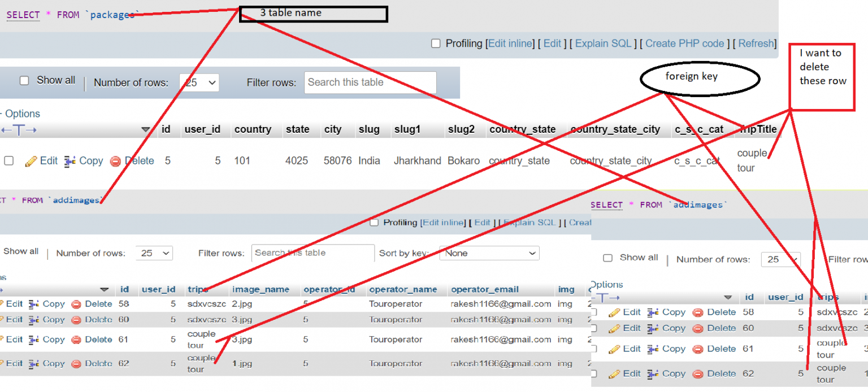Screen dimensions: 868x392
Task: Click the 2.jpg image_name cell
Action: tap(241, 304)
